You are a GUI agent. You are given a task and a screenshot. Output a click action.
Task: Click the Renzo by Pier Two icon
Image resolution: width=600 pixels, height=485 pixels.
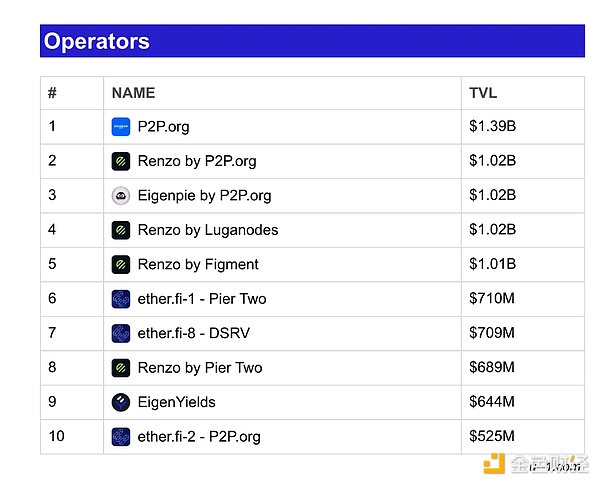pos(121,368)
